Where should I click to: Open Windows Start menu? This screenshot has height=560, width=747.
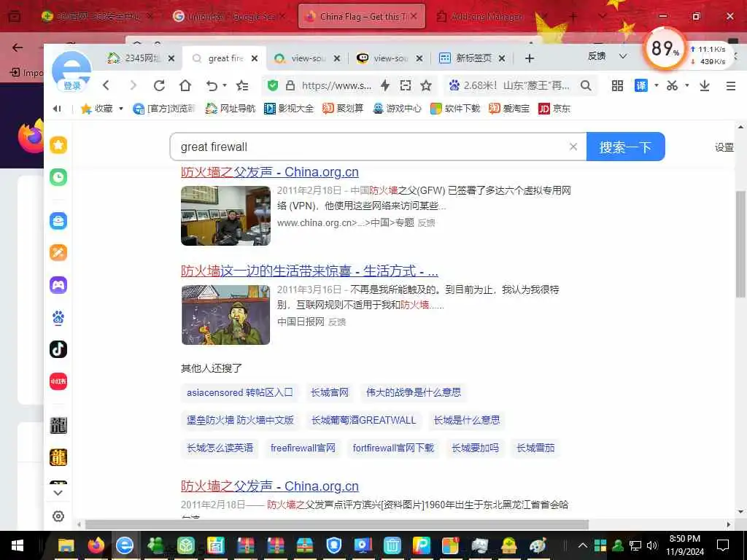tap(18, 545)
